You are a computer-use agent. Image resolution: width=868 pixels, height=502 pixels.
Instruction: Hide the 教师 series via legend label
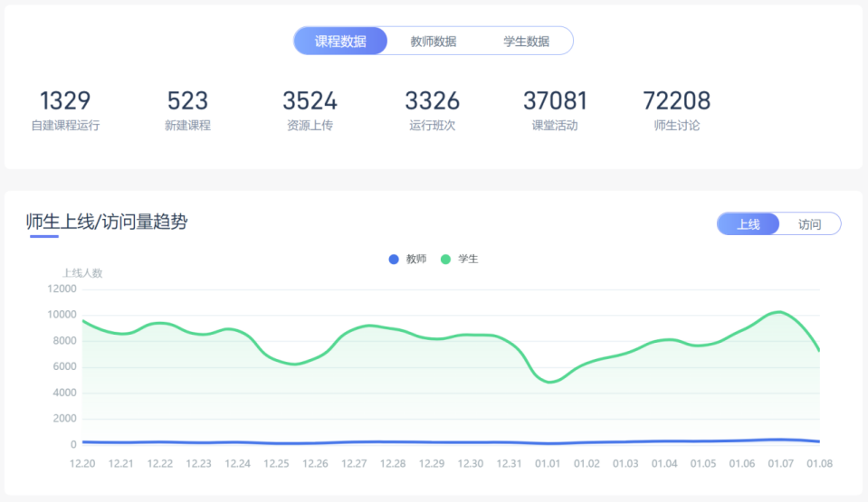(x=416, y=260)
